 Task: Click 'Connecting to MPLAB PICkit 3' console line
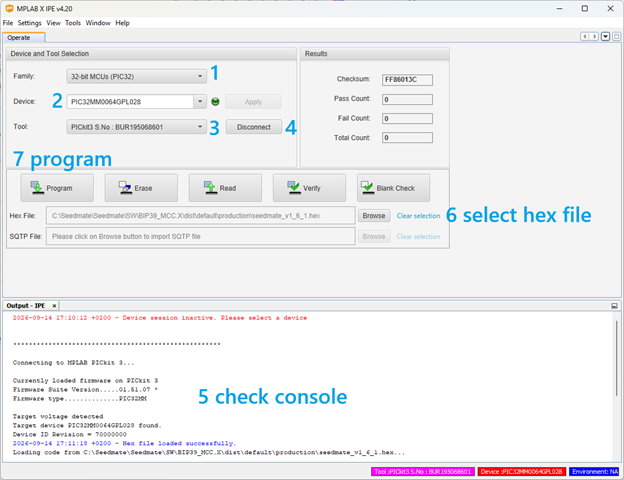tap(73, 363)
